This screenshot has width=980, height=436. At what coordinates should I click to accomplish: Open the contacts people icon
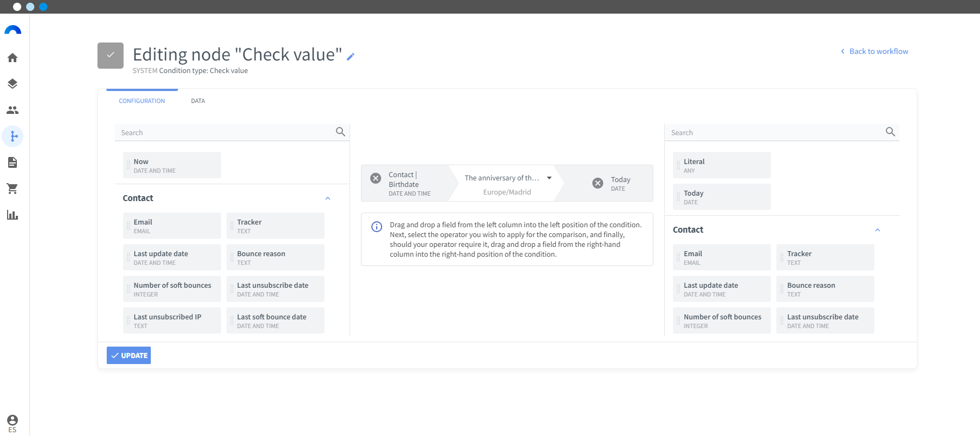(x=13, y=110)
